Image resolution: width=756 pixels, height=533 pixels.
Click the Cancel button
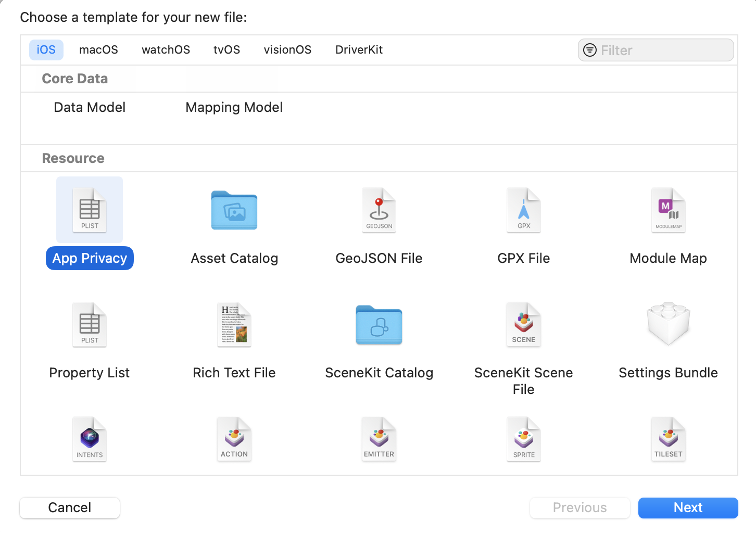70,507
